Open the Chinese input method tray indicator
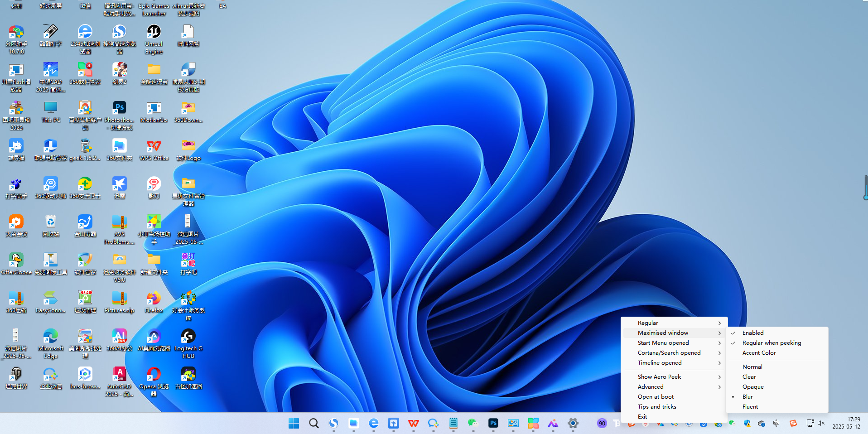This screenshot has width=868, height=434. 776,423
